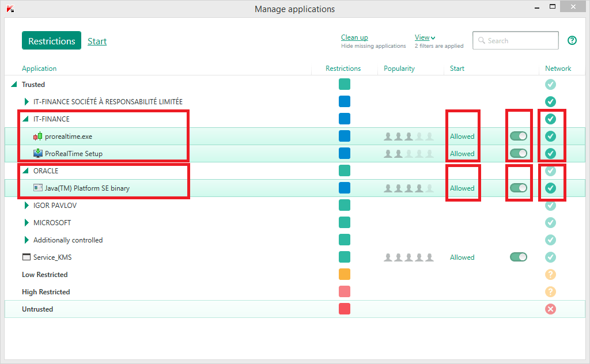Viewport: 590px width, 364px height.
Task: Click network question icon for Low Restricted
Action: (x=550, y=275)
